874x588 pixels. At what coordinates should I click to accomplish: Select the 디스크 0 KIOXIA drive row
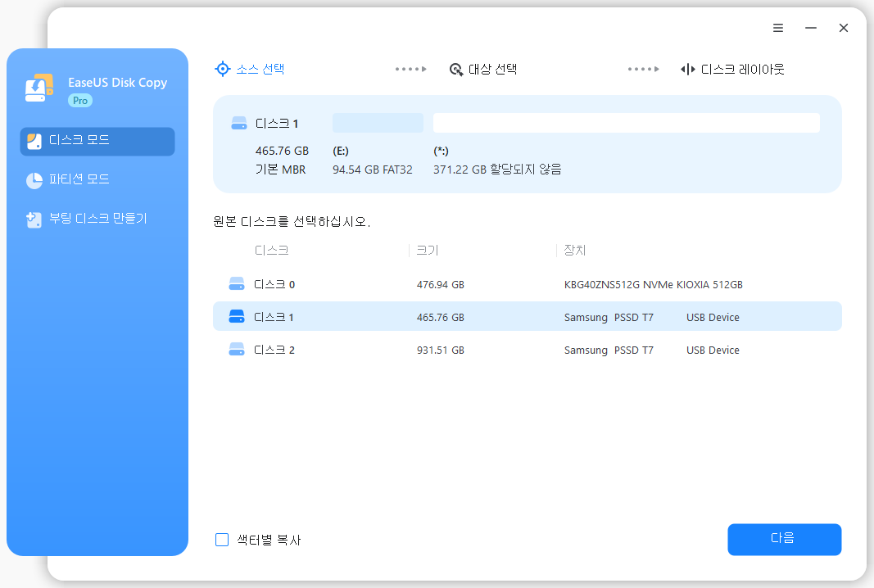[x=491, y=284]
